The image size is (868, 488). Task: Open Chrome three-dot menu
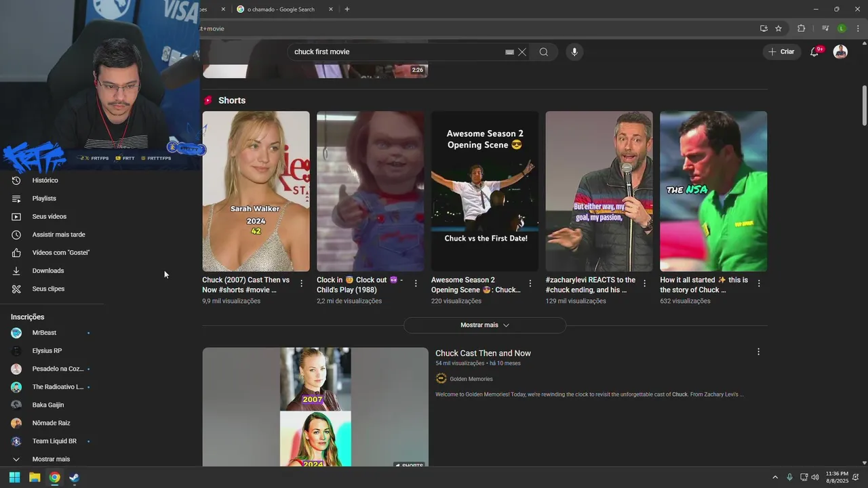click(x=858, y=28)
